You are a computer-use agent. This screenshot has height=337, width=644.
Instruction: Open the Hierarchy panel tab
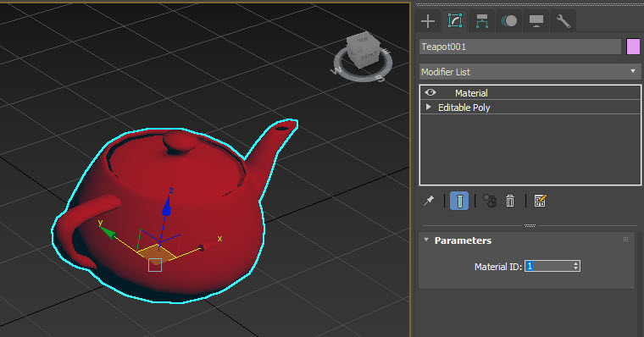[x=482, y=21]
